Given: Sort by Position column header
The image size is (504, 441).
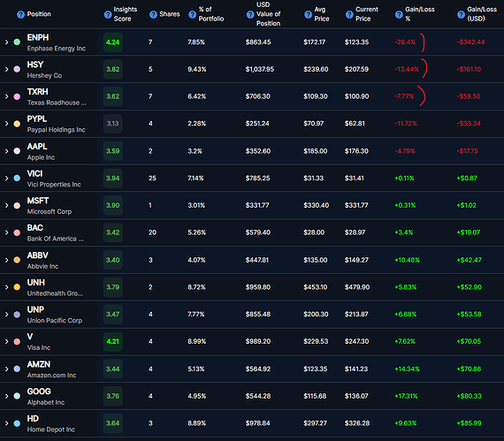Looking at the screenshot, I should click(x=39, y=14).
